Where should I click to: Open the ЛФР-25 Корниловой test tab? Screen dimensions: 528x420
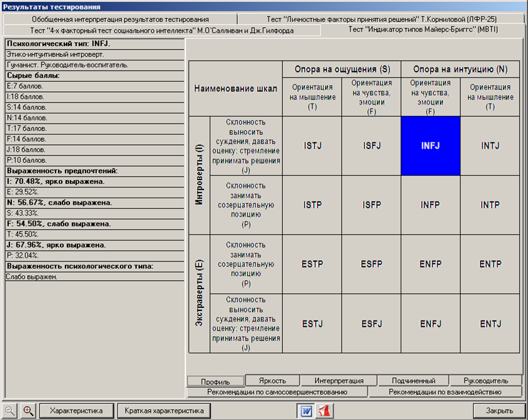382,19
